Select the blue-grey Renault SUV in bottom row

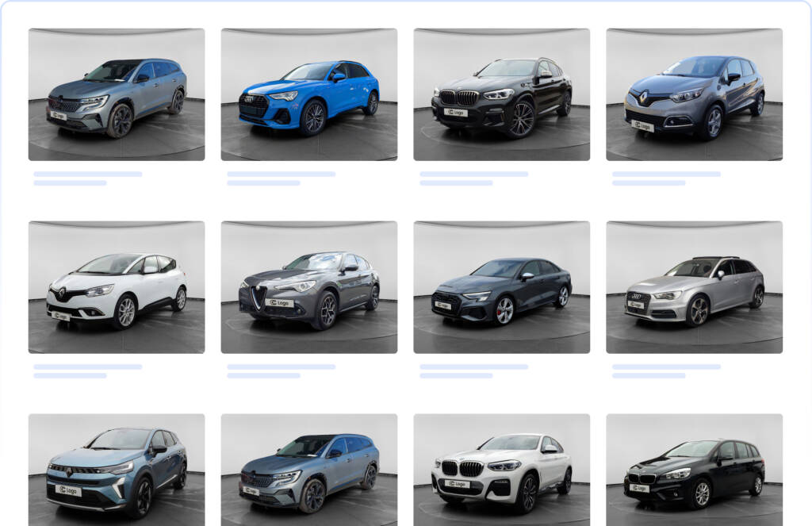click(x=309, y=470)
